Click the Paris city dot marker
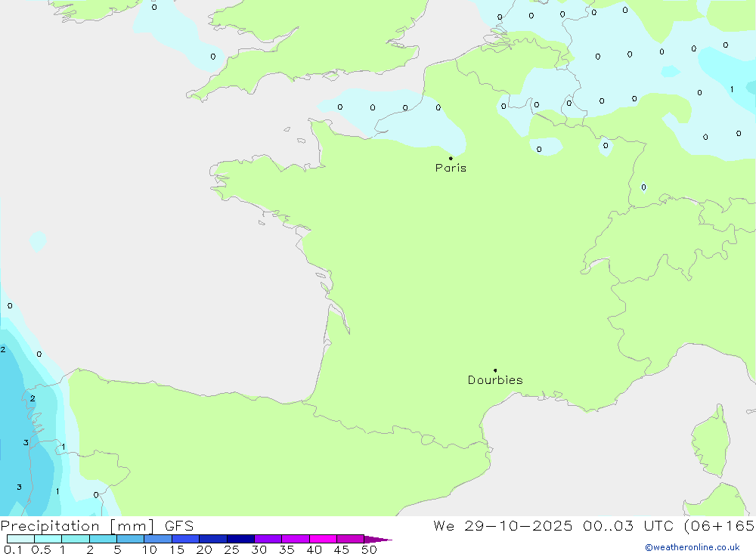Screen dimensions: 756x554 (x=451, y=158)
